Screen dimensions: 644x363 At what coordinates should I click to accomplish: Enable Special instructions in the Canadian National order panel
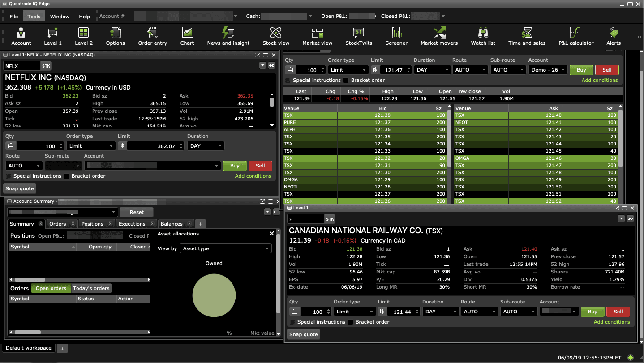pos(292,322)
